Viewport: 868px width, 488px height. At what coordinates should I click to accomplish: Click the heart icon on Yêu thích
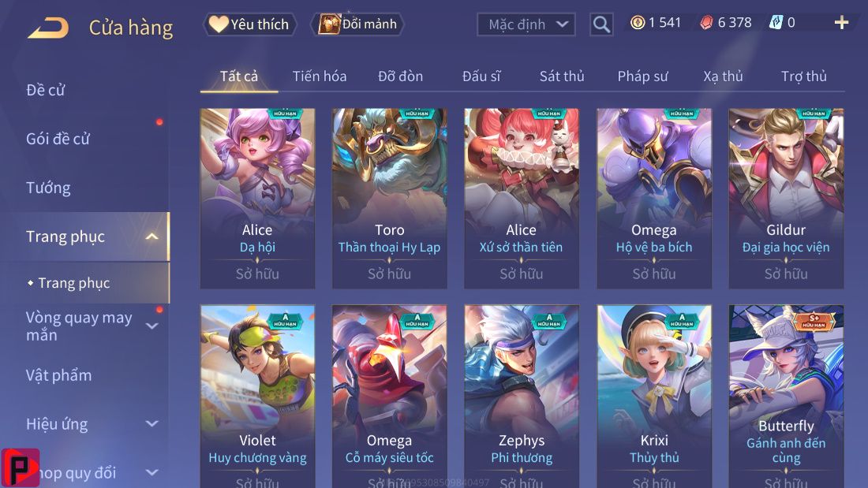[x=218, y=24]
